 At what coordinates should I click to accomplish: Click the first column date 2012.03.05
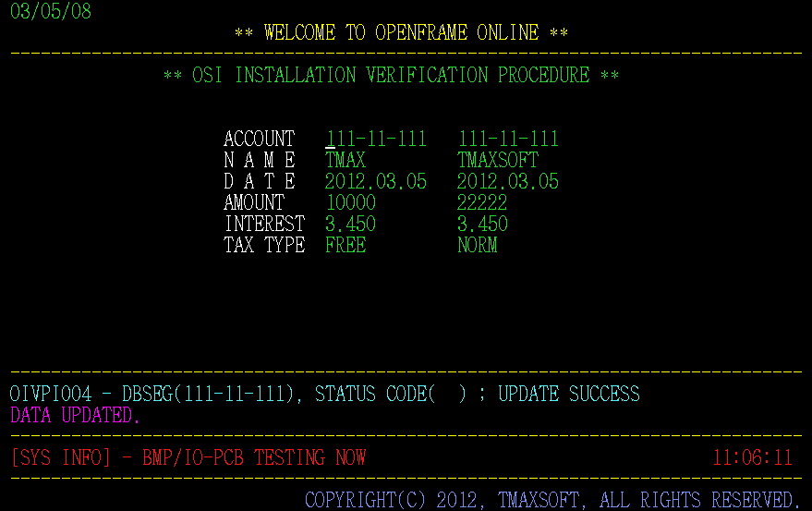coord(376,182)
